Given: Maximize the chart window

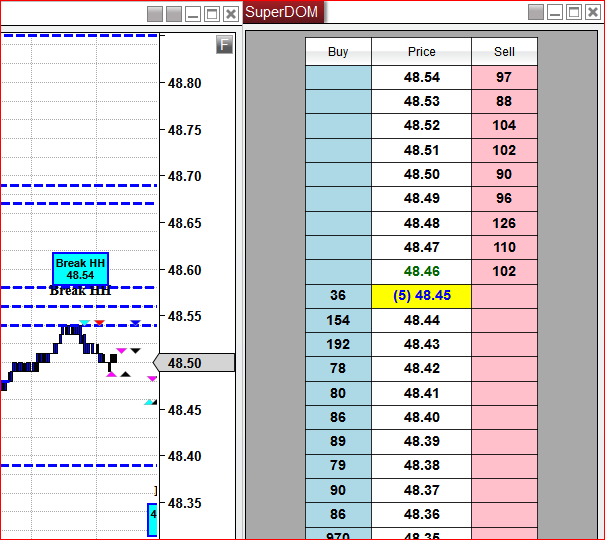Looking at the screenshot, I should pyautogui.click(x=212, y=14).
